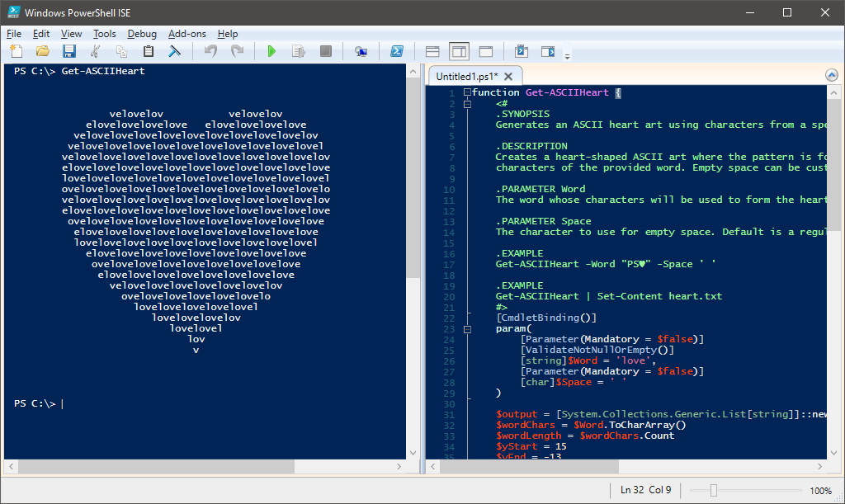This screenshot has height=504, width=845.
Task: Click the '$wordLength' variable line
Action: click(x=585, y=436)
